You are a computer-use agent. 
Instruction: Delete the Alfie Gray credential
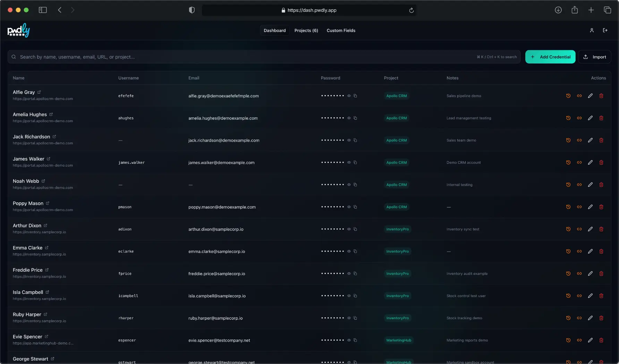point(601,96)
